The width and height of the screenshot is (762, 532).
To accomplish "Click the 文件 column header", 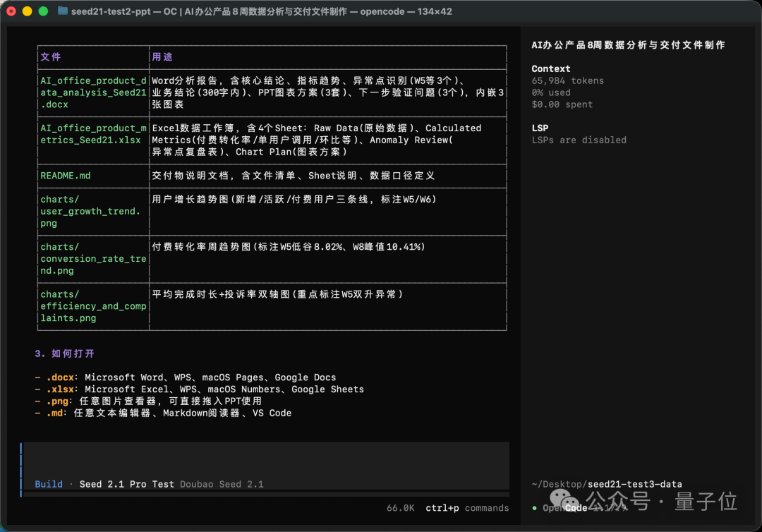I will pos(51,57).
